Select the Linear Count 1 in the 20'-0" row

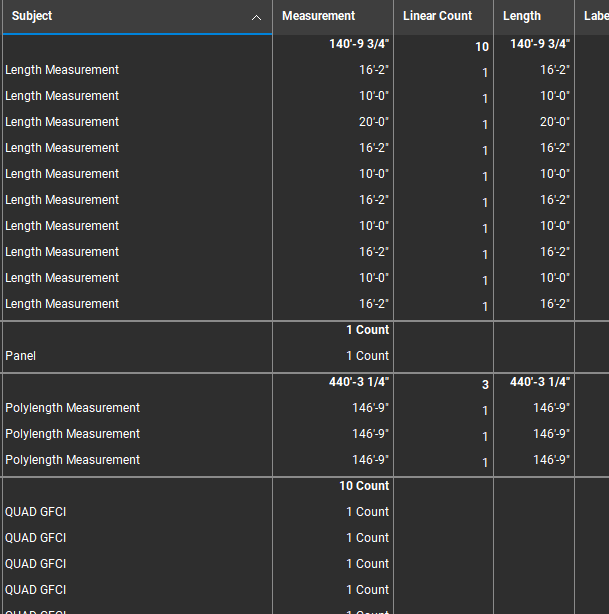pos(485,125)
